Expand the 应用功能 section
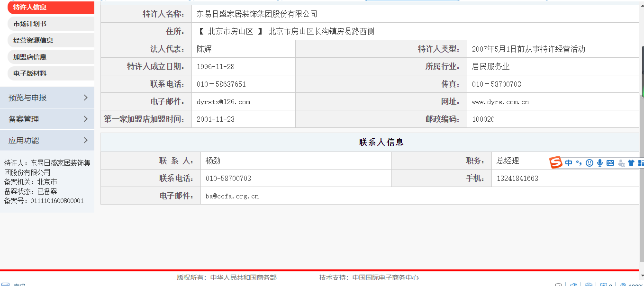644x286 pixels. click(x=47, y=140)
